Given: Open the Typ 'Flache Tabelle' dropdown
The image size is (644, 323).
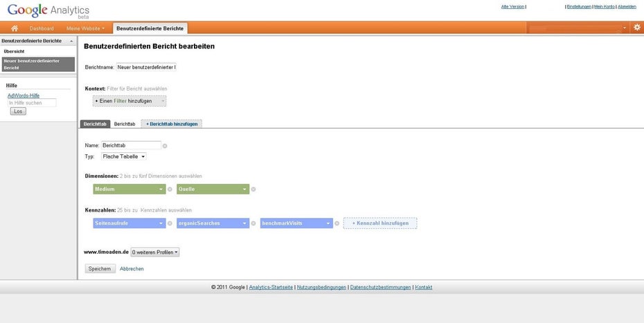Looking at the screenshot, I should (x=124, y=156).
